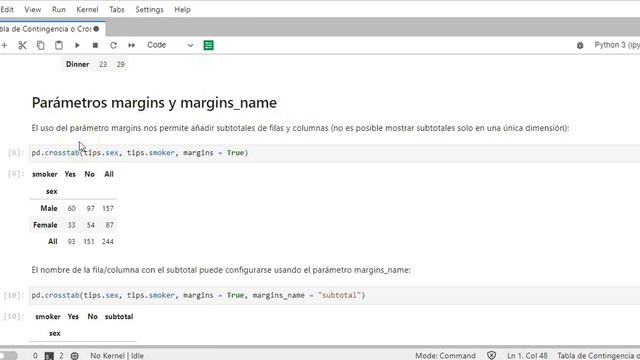Open the Settings menu

click(x=149, y=9)
